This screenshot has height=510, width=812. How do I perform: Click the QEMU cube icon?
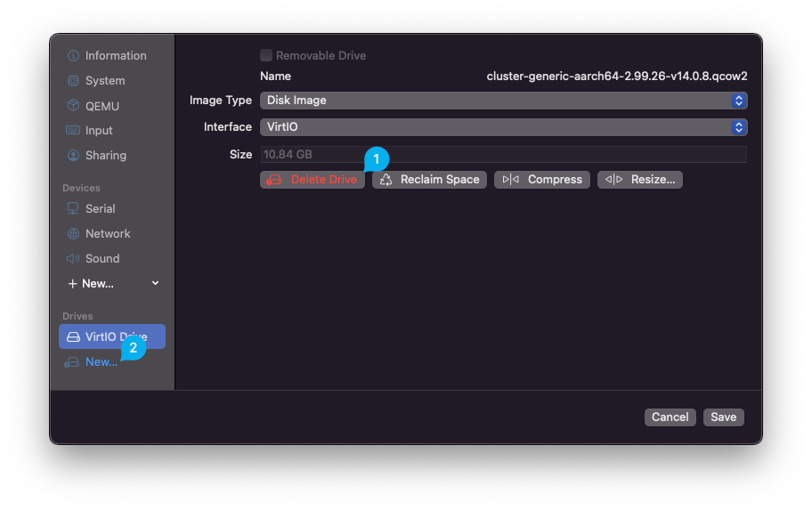73,106
